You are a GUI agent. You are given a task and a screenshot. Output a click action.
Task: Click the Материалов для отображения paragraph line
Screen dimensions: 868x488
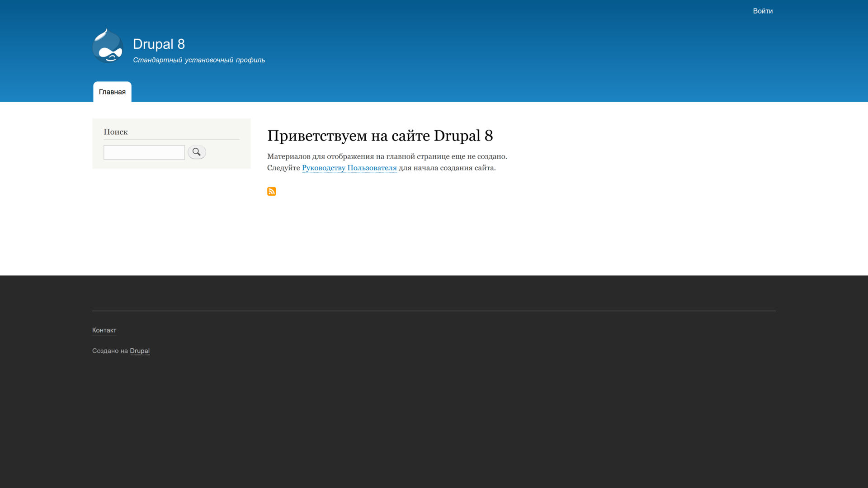387,156
